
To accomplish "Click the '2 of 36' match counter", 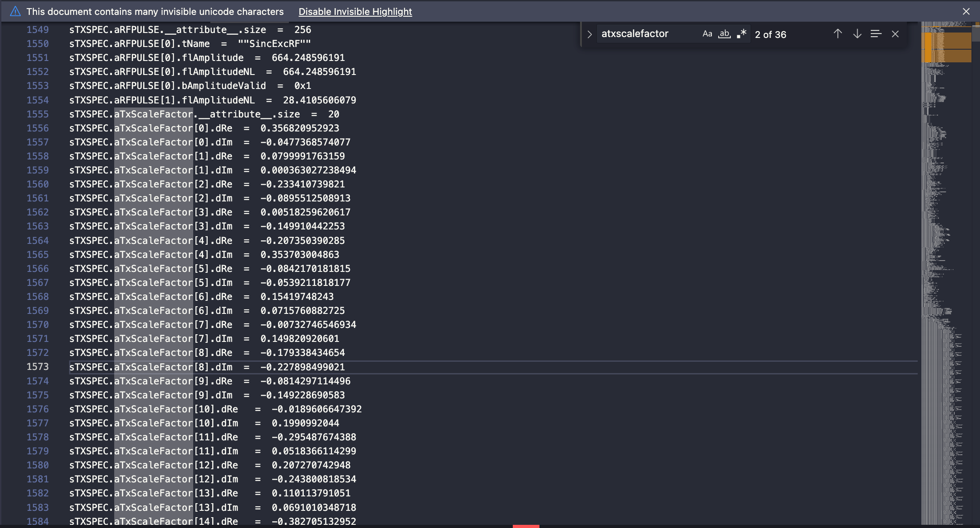I will [x=770, y=34].
